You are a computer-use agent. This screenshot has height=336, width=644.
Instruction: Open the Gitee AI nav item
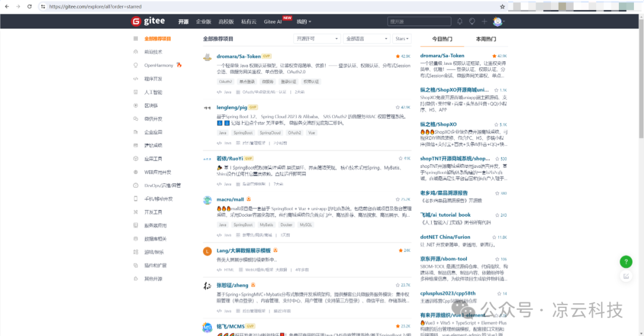pos(273,21)
